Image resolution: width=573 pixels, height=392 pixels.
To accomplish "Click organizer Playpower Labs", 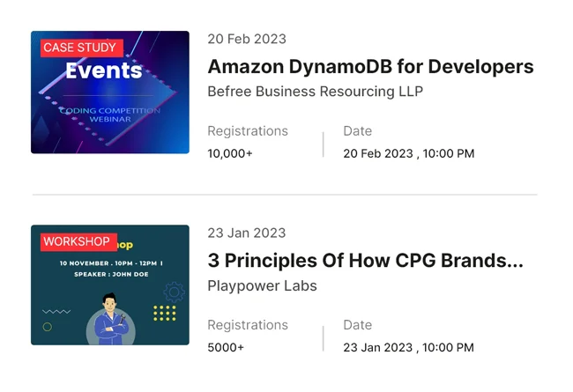I will 262,285.
